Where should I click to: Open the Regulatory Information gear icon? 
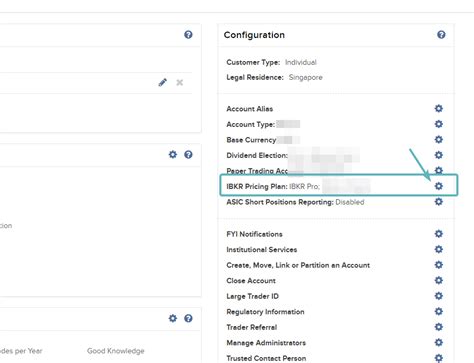tap(439, 311)
